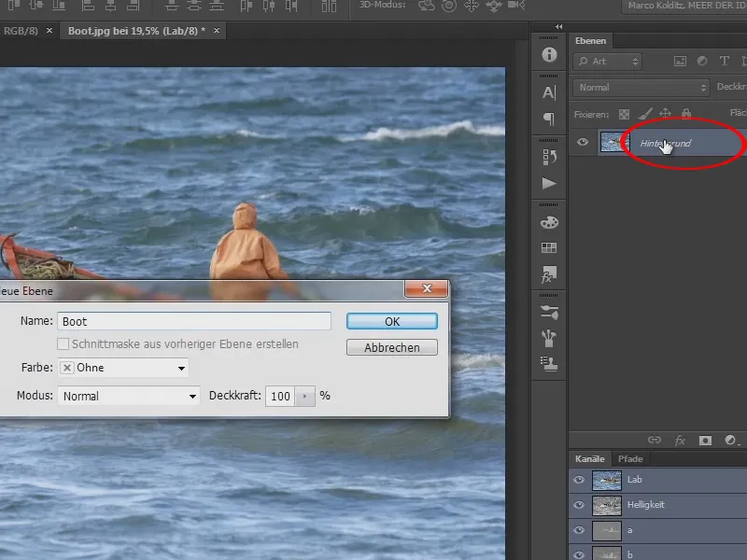
Task: Open the Styles fx panel icon
Action: click(549, 274)
